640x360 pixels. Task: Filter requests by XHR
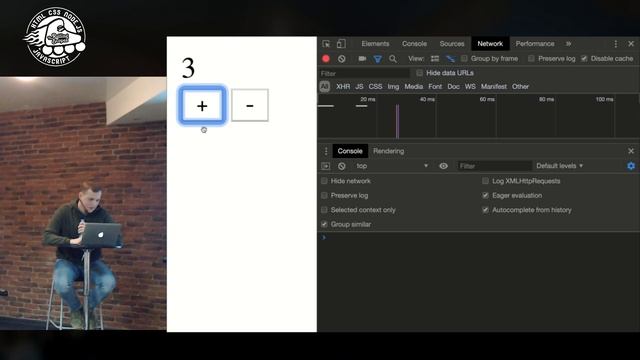click(343, 87)
